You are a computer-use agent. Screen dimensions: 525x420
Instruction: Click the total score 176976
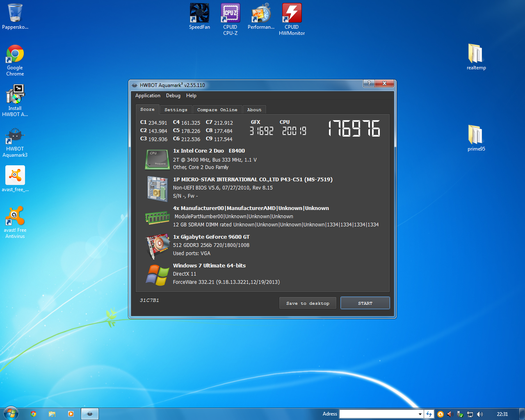(354, 128)
